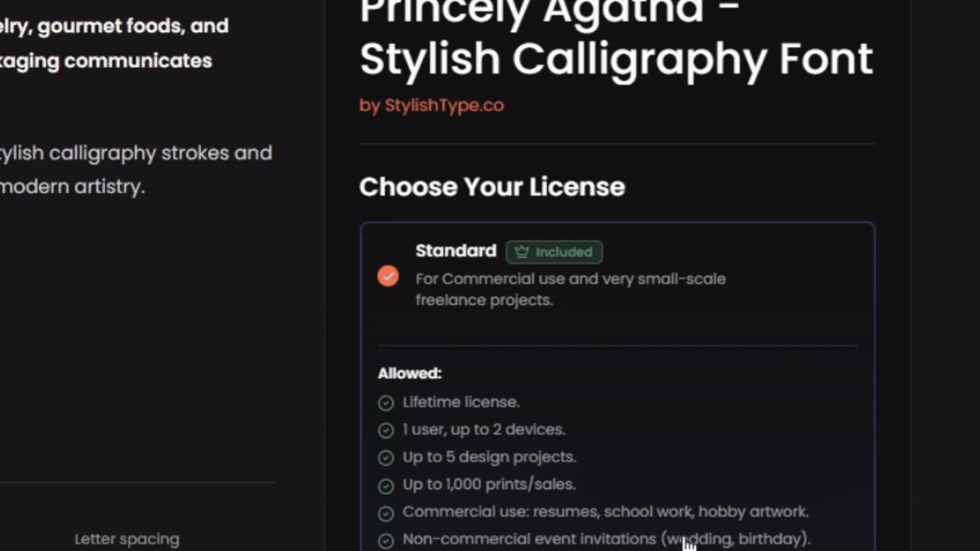Click check icon beside 1,000 prints/sales
Image resolution: width=980 pixels, height=551 pixels.
[385, 486]
